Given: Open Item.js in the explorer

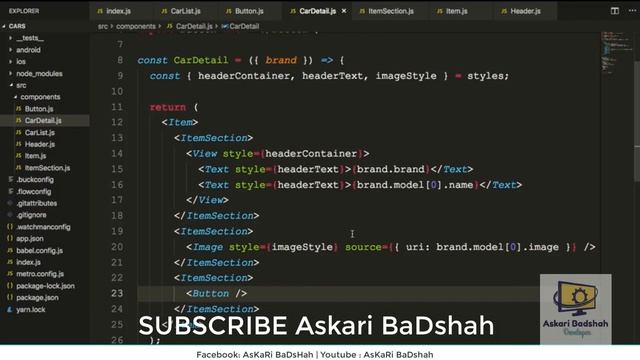Looking at the screenshot, I should 35,156.
